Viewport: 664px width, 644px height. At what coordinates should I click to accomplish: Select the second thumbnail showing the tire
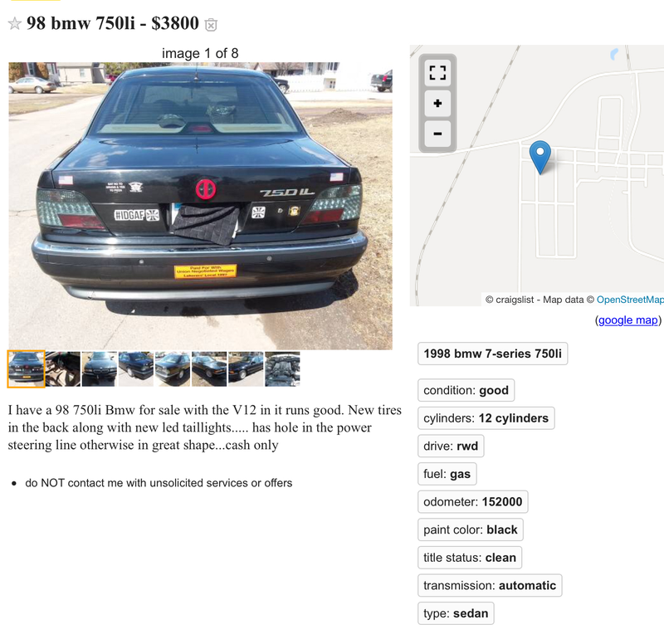tap(63, 368)
